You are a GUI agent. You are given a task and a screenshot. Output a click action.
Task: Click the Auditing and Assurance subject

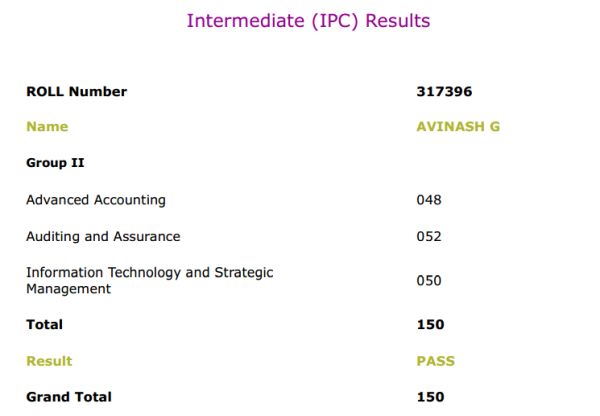pos(103,237)
